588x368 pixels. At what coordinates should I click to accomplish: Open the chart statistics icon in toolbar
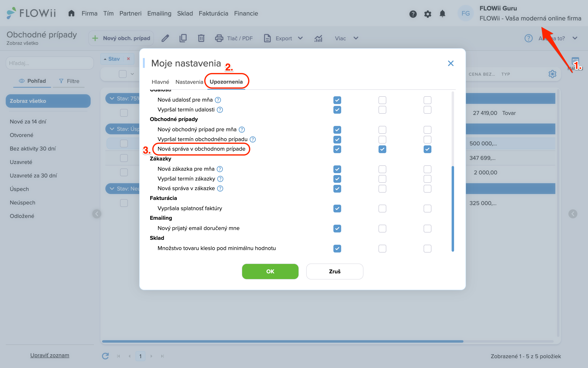click(318, 38)
